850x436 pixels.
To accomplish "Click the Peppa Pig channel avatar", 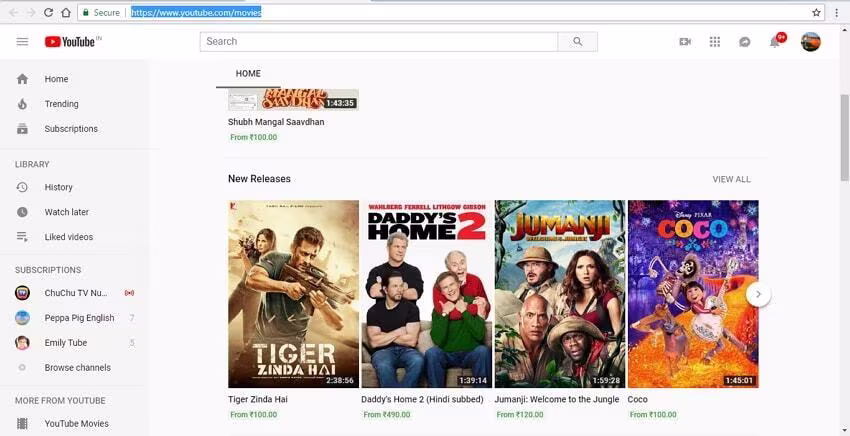I will (x=22, y=318).
